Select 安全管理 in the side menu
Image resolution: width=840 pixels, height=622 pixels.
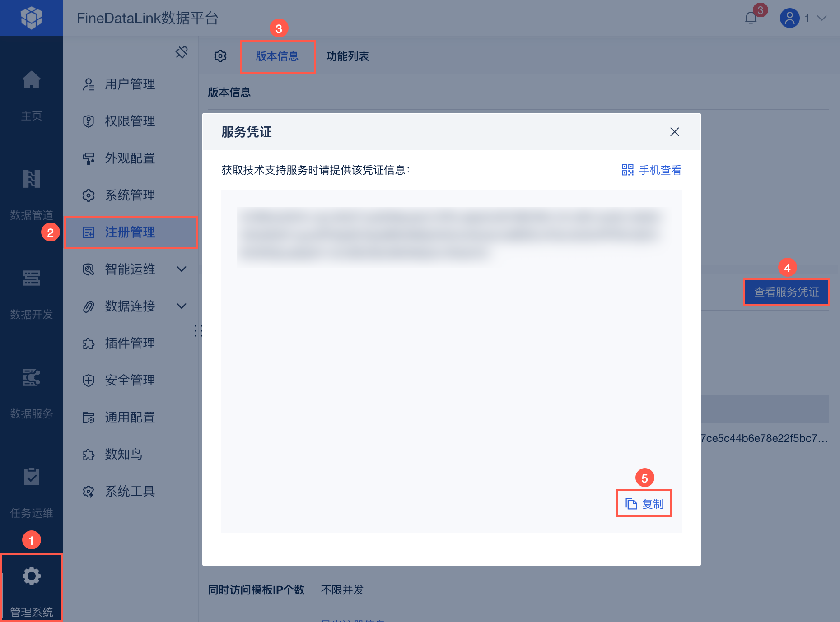pos(130,381)
